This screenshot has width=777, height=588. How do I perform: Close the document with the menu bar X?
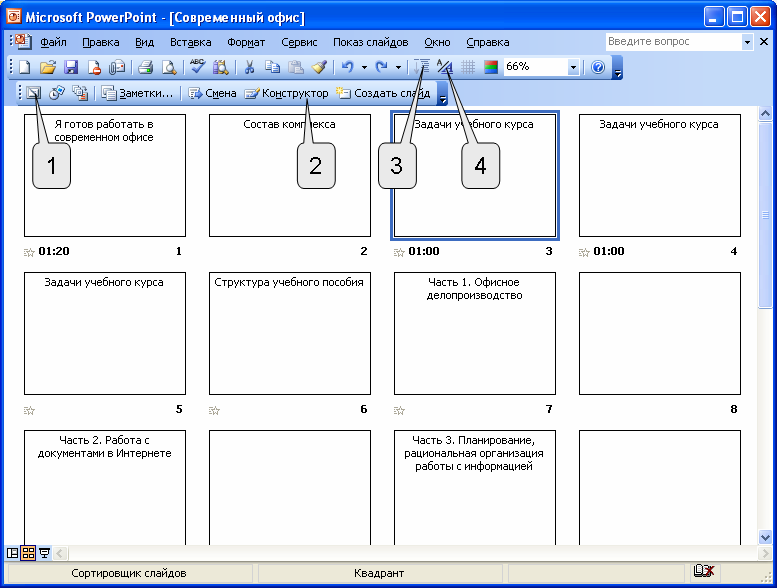click(764, 42)
